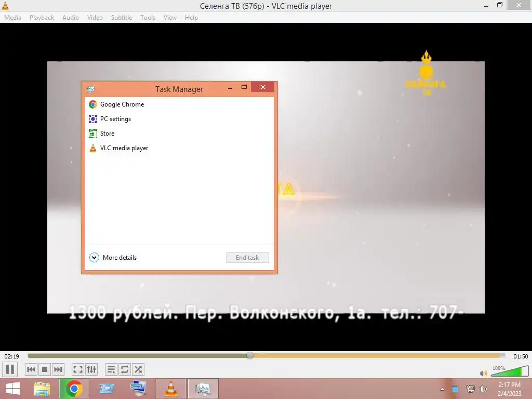The height and width of the screenshot is (399, 532).
Task: Toggle the playlist view icon
Action: point(111,369)
